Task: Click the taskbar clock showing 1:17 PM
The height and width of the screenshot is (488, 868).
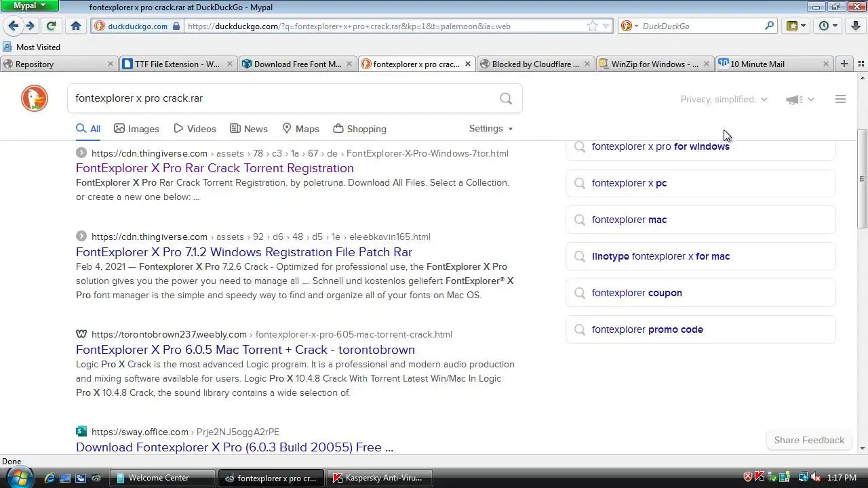Action: pyautogui.click(x=842, y=478)
